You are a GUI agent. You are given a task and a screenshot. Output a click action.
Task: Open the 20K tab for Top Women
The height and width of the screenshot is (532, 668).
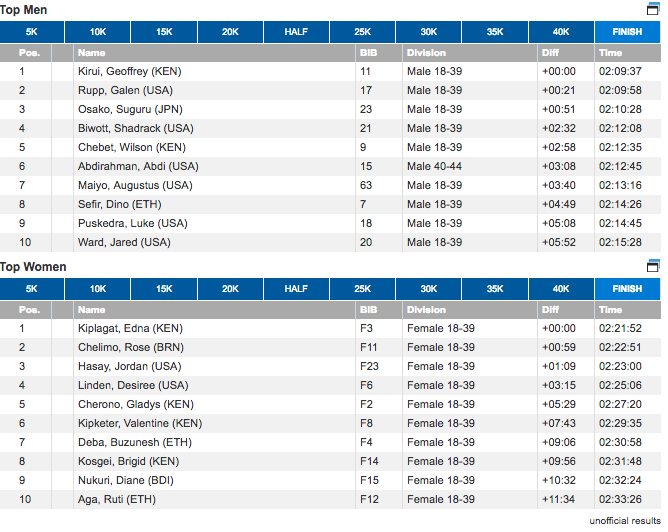(x=230, y=289)
